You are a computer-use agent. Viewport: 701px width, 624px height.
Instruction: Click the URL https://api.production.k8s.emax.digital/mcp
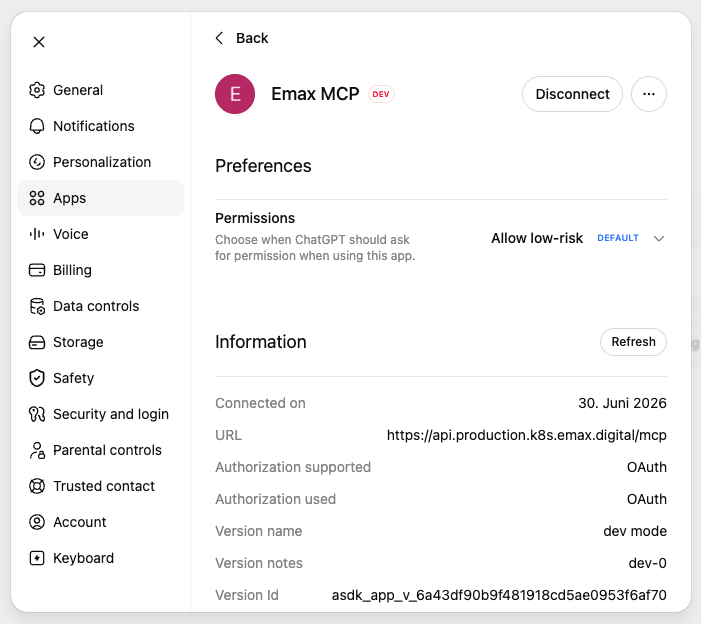[527, 435]
